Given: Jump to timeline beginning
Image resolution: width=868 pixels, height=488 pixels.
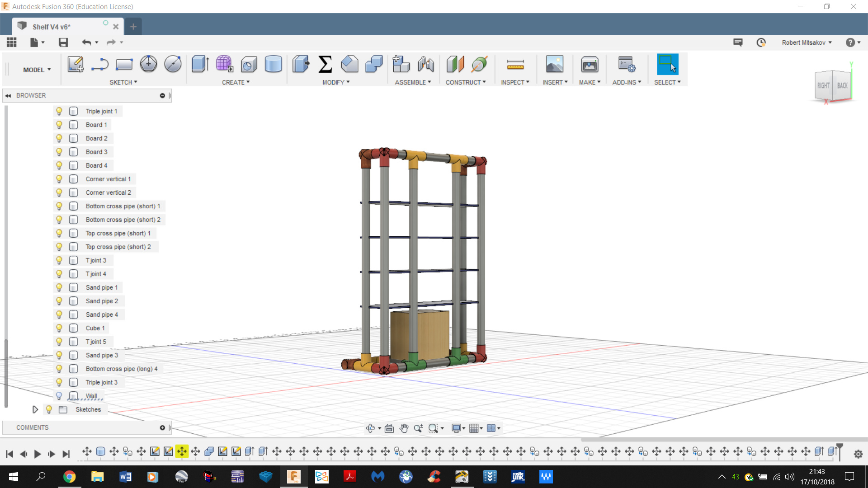Looking at the screenshot, I should coord(9,454).
